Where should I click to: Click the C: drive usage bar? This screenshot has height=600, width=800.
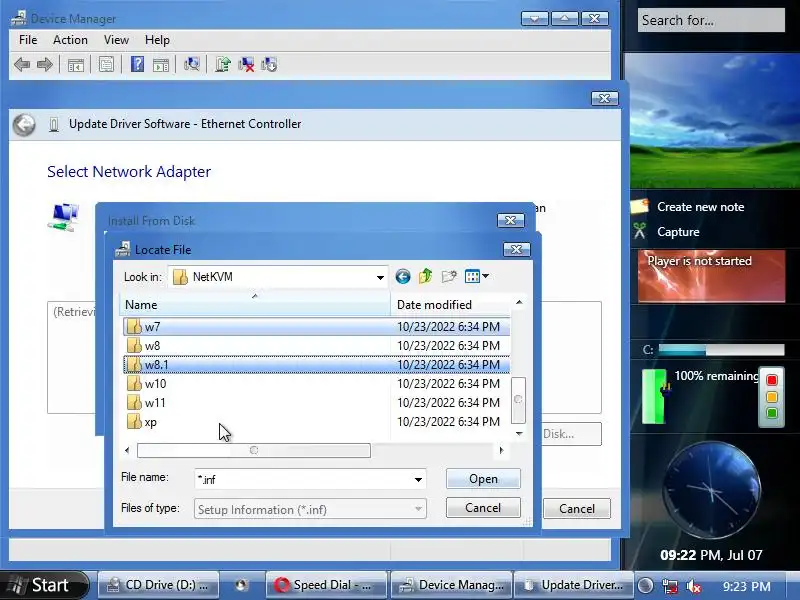click(x=721, y=349)
